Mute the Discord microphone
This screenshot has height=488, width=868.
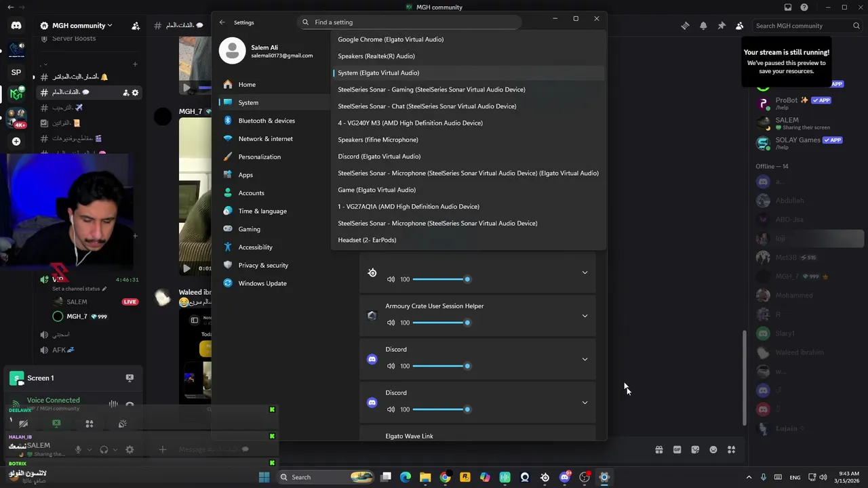click(x=78, y=449)
